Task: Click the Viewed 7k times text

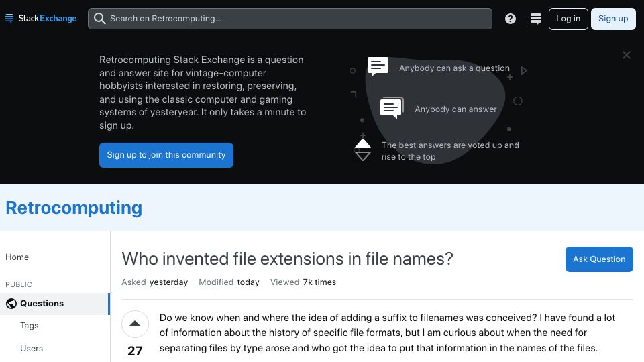Action: click(303, 282)
